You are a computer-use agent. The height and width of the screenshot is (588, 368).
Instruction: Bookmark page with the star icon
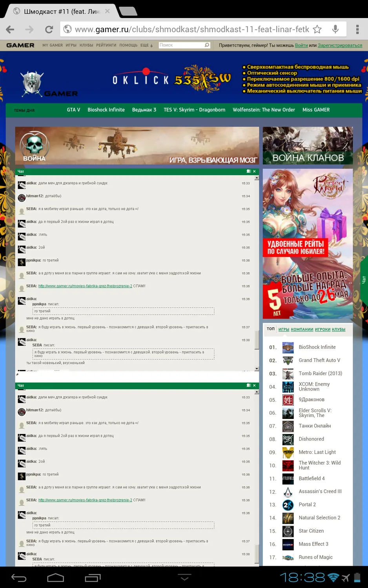317,29
